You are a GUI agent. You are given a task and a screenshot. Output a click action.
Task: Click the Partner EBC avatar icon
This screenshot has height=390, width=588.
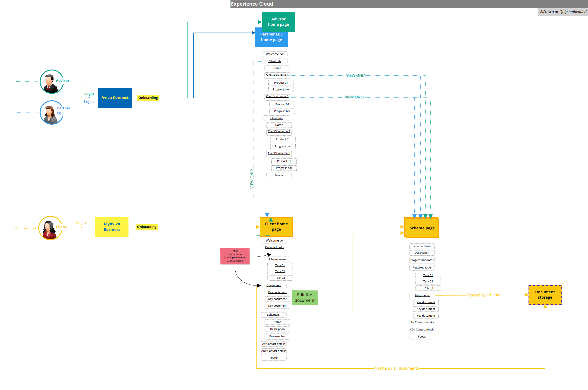51,113
